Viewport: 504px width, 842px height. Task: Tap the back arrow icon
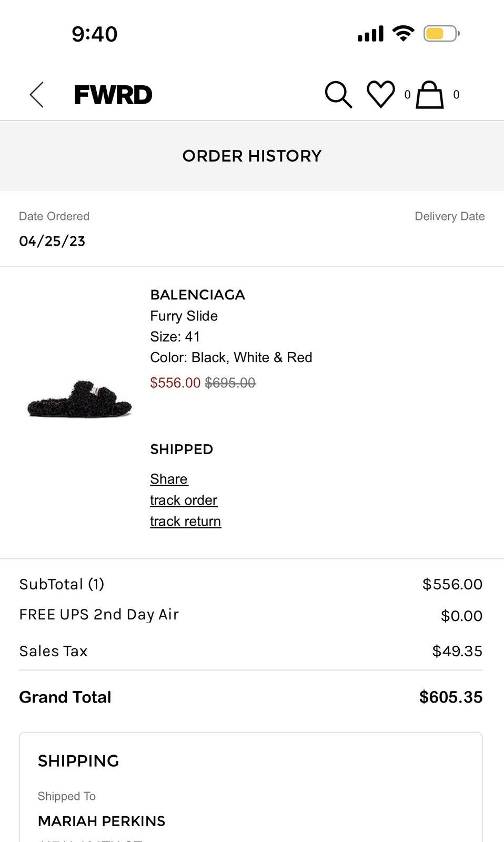pyautogui.click(x=37, y=95)
